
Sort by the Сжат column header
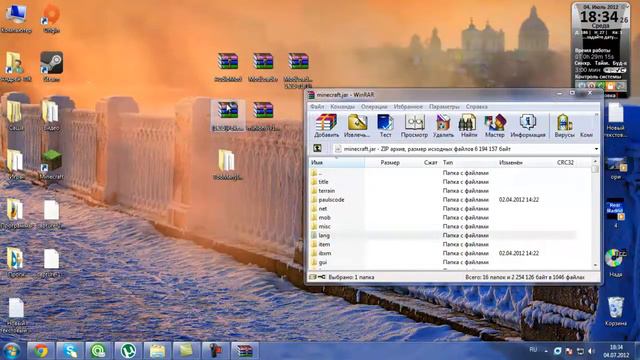click(430, 162)
